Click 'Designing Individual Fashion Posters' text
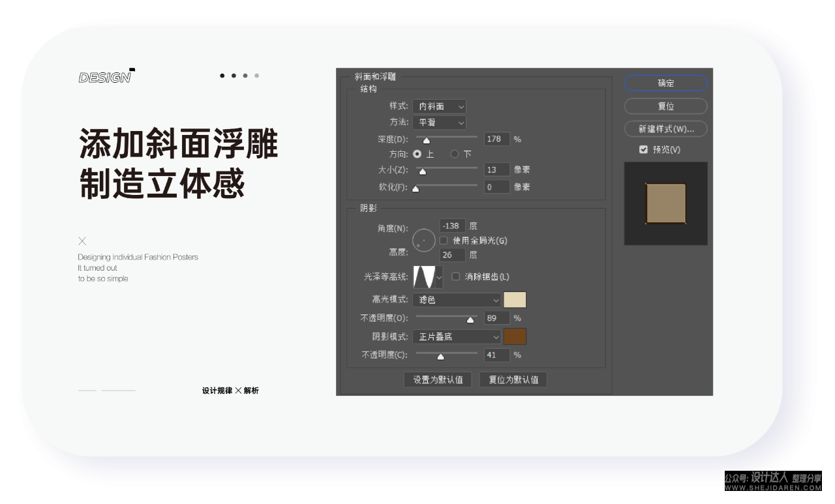Image resolution: width=835 pixels, height=504 pixels. pyautogui.click(x=138, y=257)
